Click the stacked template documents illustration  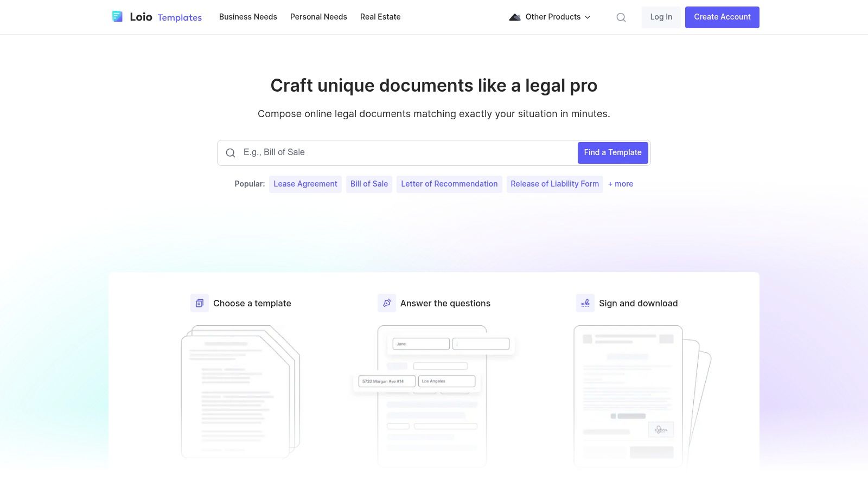point(240,391)
